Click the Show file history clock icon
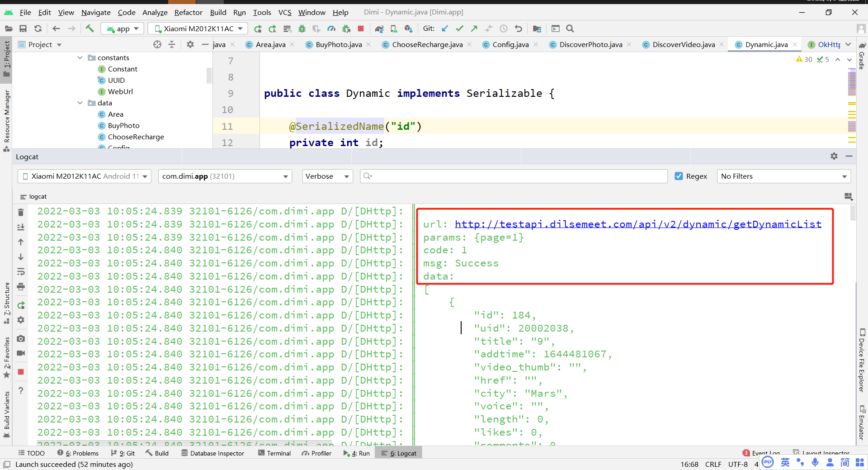Image resolution: width=868 pixels, height=470 pixels. pos(504,28)
